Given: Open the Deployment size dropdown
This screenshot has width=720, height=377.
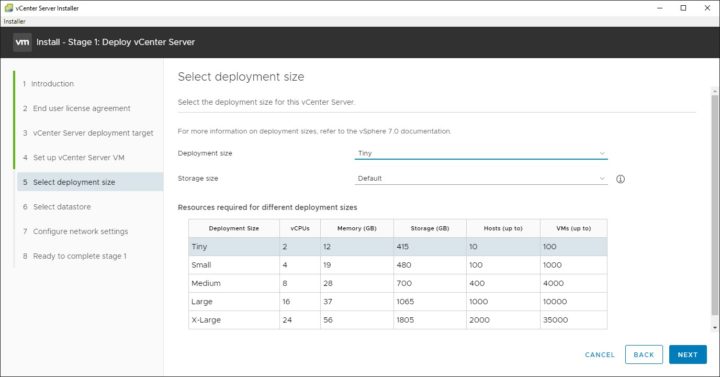Looking at the screenshot, I should [481, 153].
